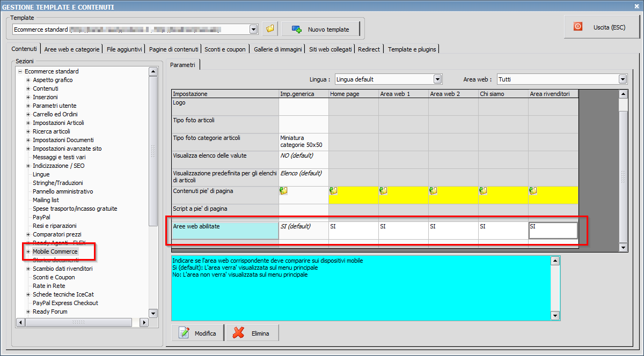
Task: Open the folder icon beside the Template dropdown
Action: coord(270,29)
